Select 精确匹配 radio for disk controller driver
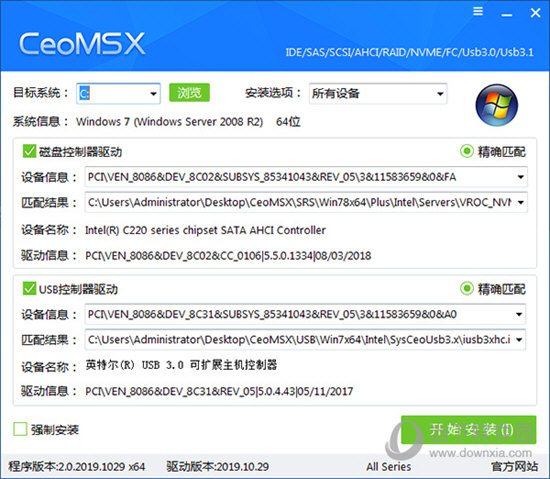This screenshot has width=550, height=479. point(467,151)
